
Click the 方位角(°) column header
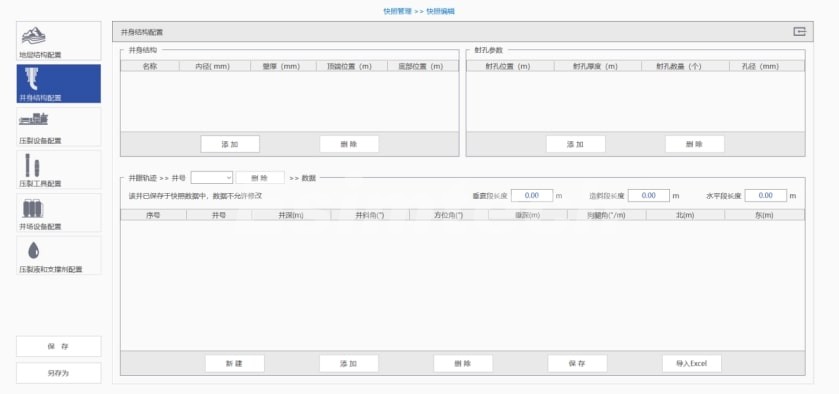[449, 215]
